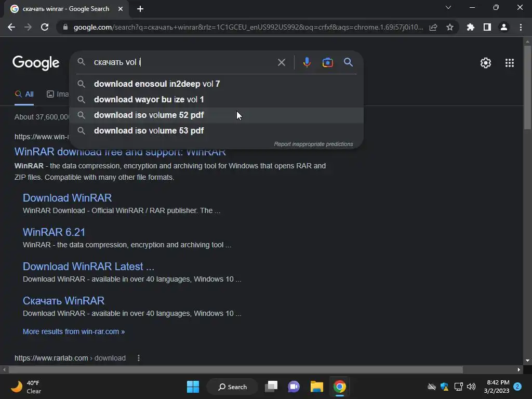This screenshot has height=399, width=532.
Task: Click scroll down arrow on page
Action: click(527, 361)
